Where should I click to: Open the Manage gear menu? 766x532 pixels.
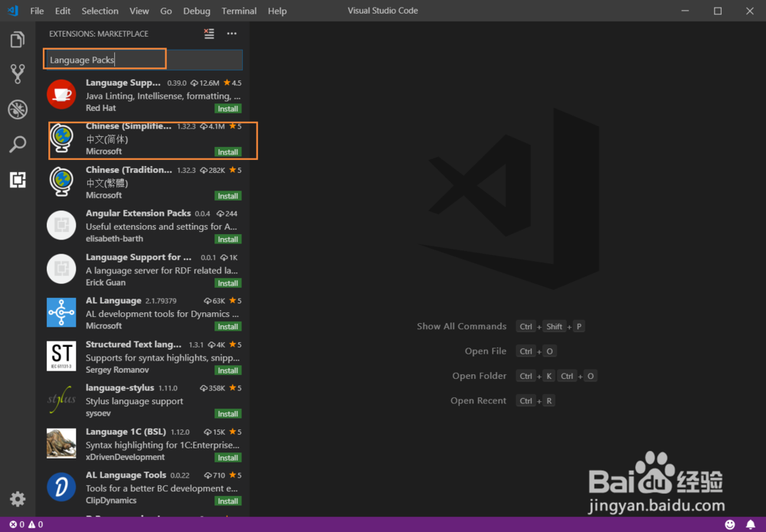18,499
